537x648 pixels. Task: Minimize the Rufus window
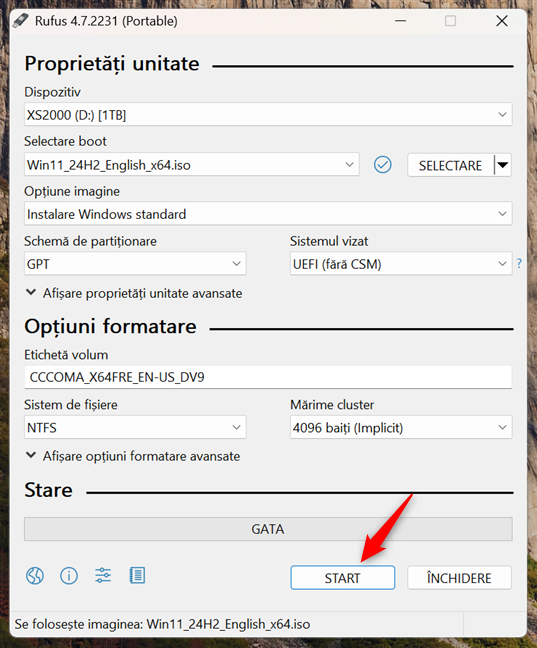point(400,21)
